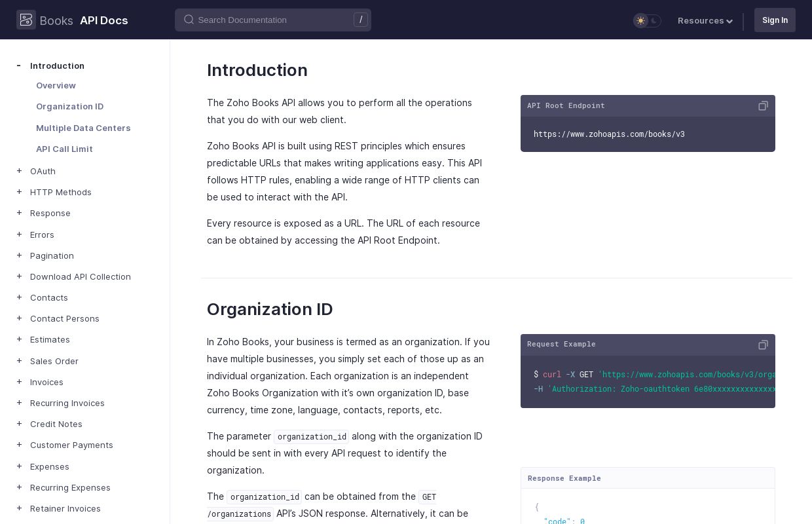This screenshot has width=812, height=524.
Task: Expand the OAuth section
Action: [19, 171]
